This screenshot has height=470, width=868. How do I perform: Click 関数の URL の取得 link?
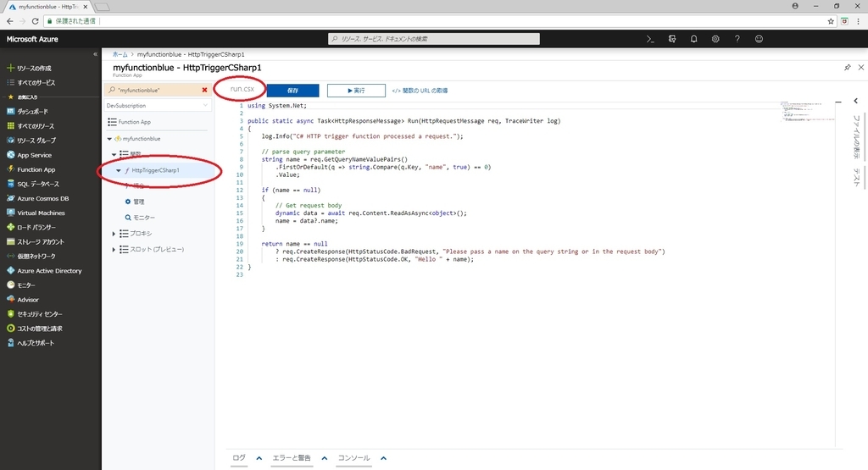tap(420, 90)
